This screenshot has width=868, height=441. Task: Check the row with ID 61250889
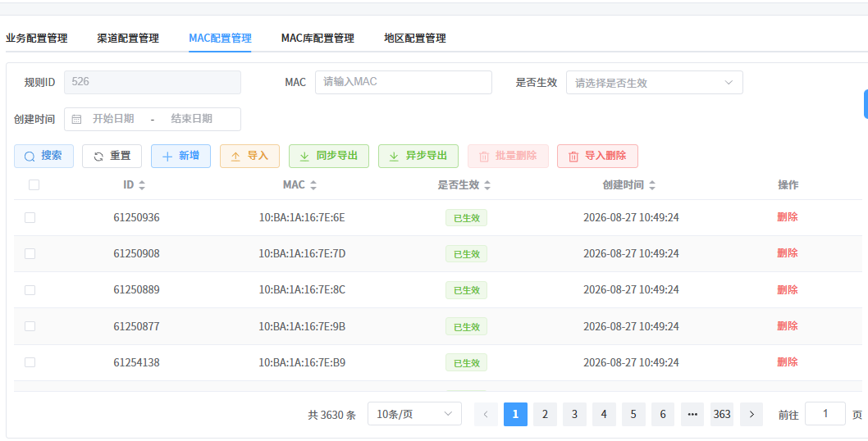click(x=30, y=290)
